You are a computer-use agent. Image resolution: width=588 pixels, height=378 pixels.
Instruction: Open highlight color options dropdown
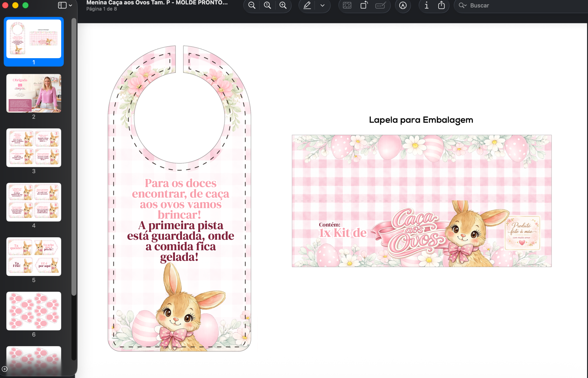point(322,5)
